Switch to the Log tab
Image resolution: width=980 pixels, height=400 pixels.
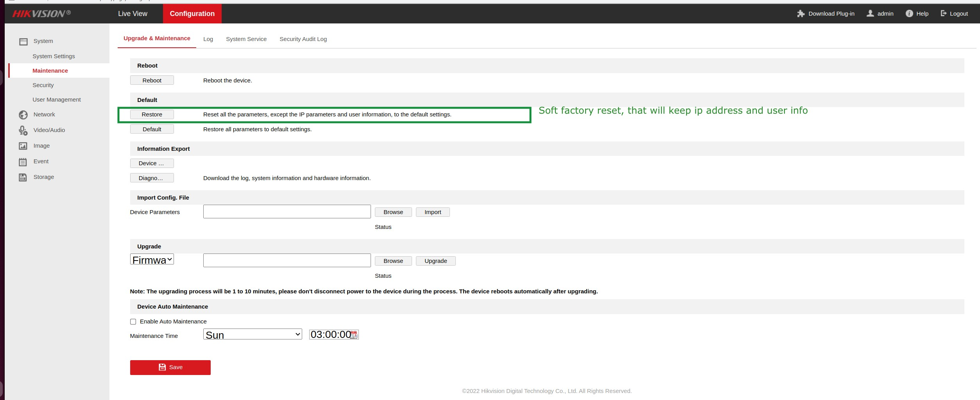[208, 39]
